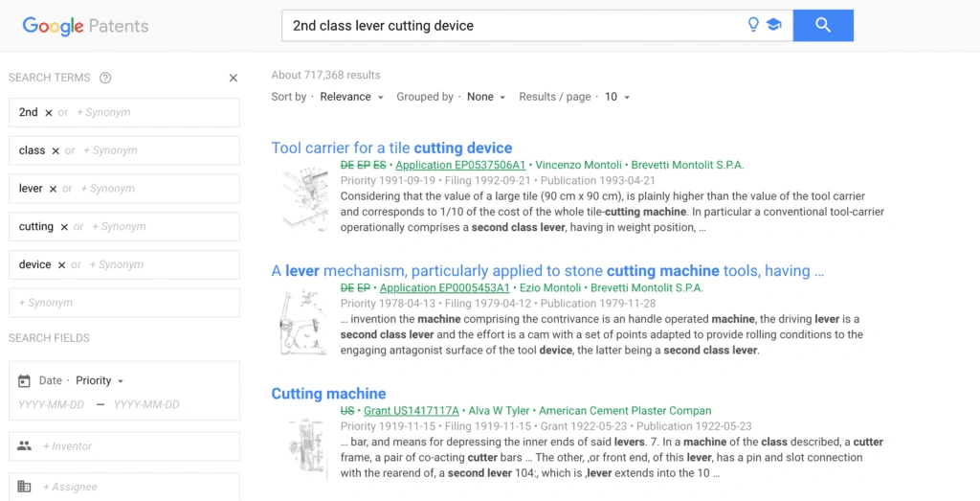Click the calendar date icon
The width and height of the screenshot is (980, 501).
[x=24, y=380]
